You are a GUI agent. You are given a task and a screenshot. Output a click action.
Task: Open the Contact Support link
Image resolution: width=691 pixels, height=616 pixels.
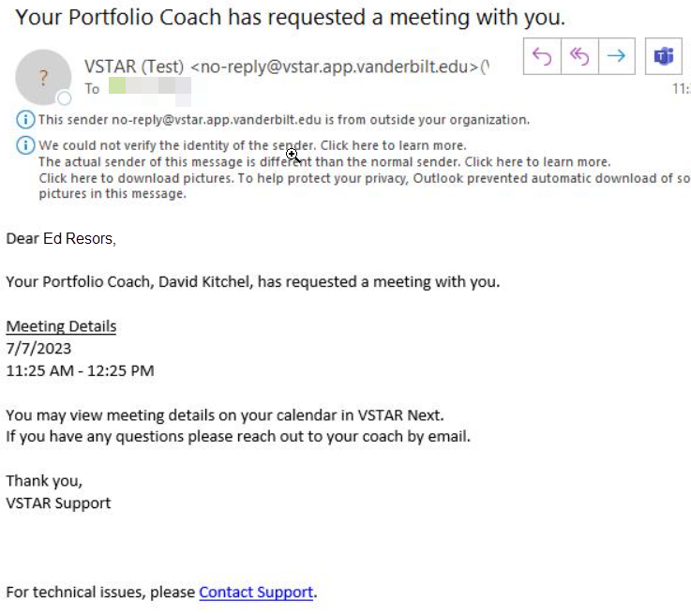256,592
